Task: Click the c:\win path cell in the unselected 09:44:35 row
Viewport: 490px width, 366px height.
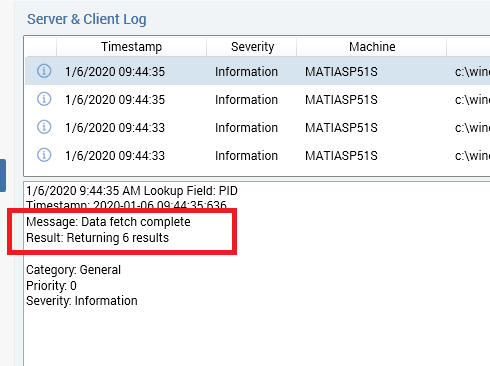Action: pyautogui.click(x=472, y=100)
